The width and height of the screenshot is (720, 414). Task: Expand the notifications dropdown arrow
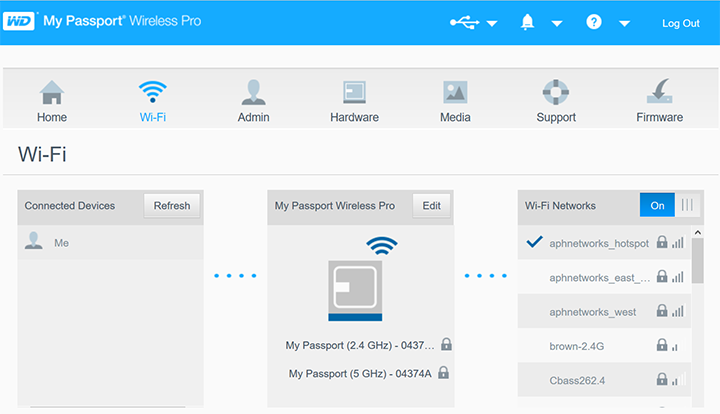[557, 24]
